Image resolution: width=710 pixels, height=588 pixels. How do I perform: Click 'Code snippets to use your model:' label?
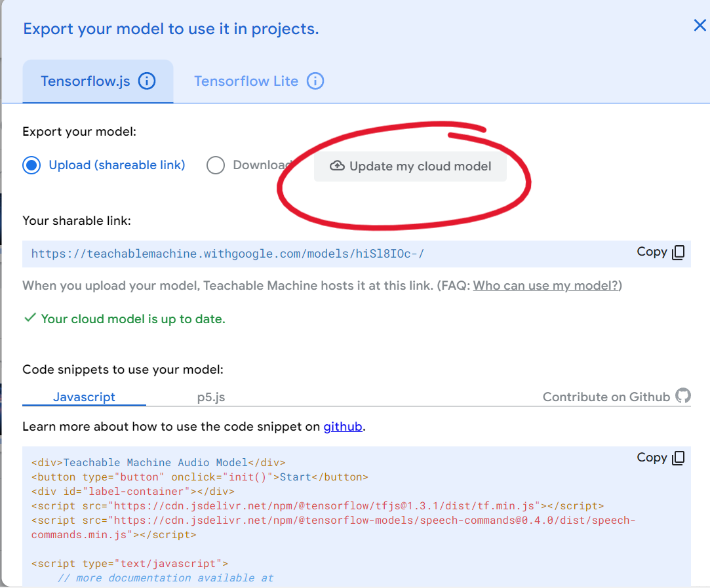[123, 369]
